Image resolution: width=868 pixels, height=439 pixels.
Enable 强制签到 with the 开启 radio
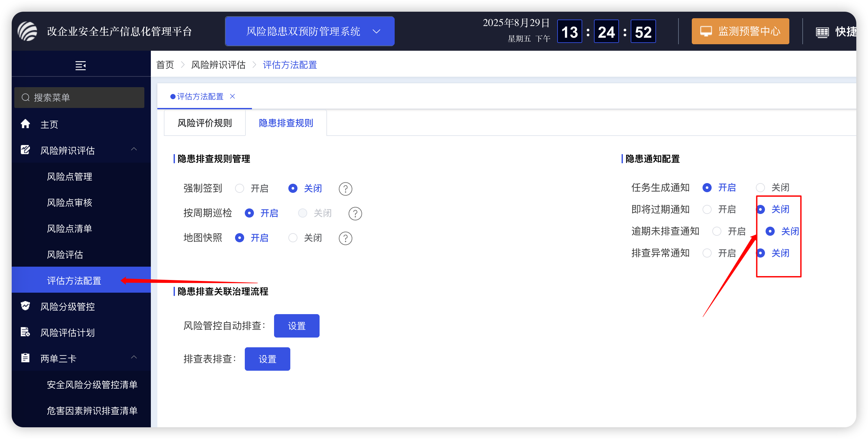pos(239,188)
